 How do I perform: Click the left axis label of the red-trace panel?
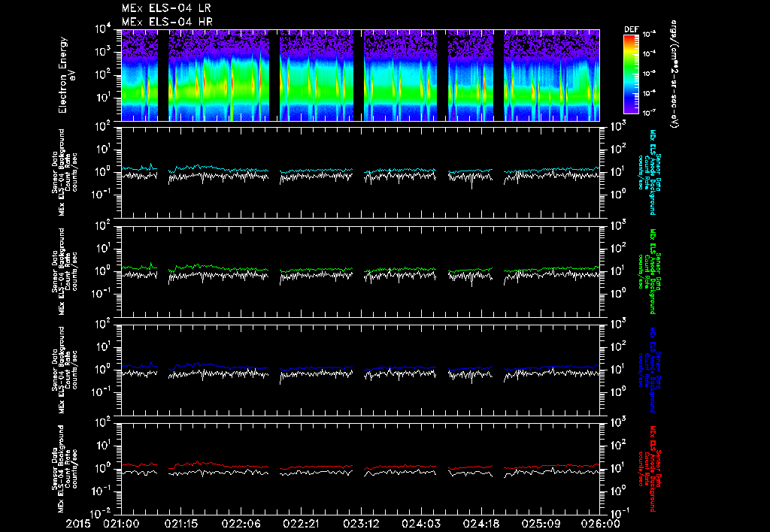(65, 469)
